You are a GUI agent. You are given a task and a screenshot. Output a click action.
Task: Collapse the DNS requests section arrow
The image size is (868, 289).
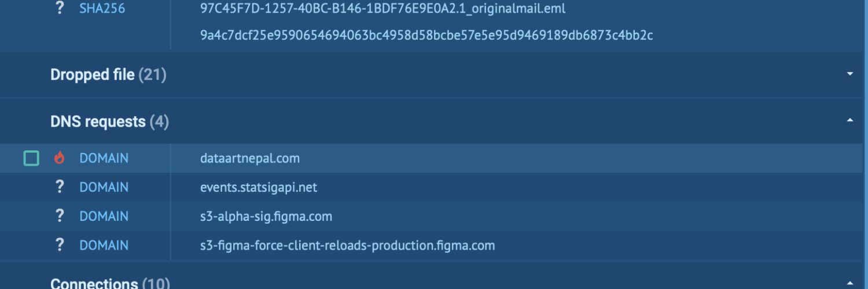(849, 120)
